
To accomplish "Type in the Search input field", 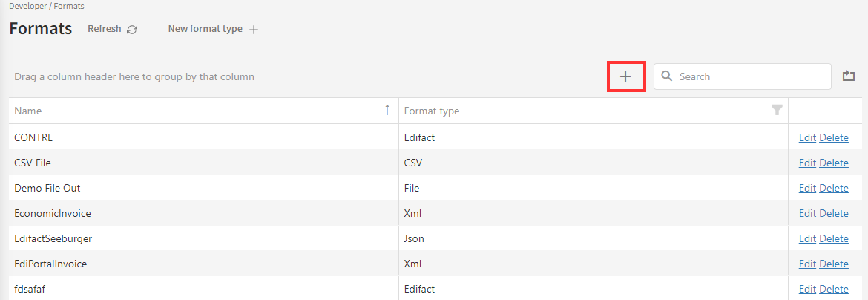I will [751, 76].
